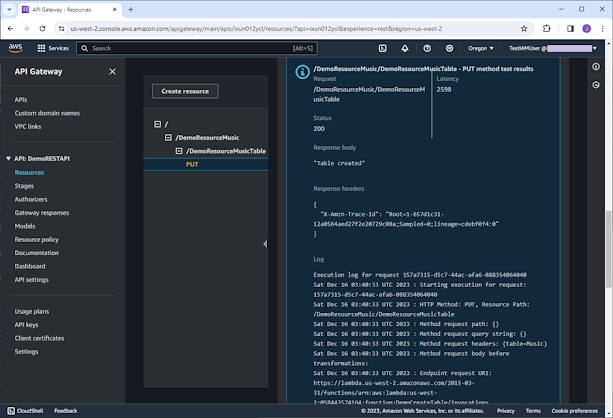This screenshot has height=418, width=613.
Task: Click the status value 200
Action: (319, 129)
